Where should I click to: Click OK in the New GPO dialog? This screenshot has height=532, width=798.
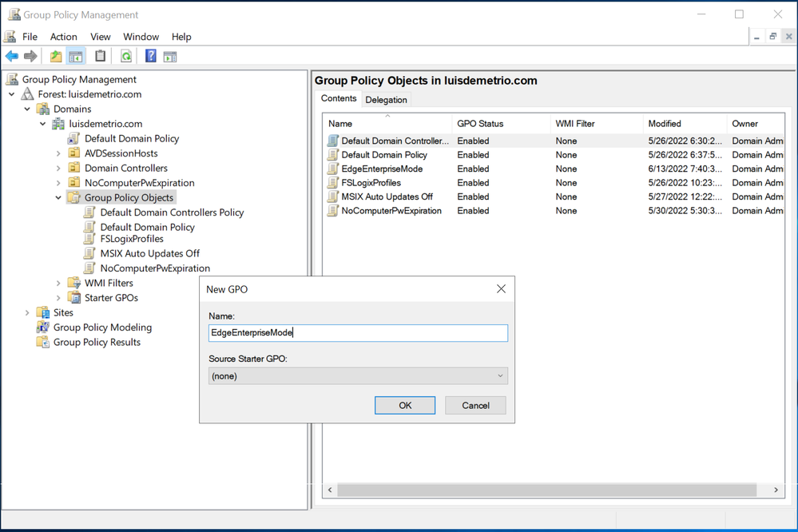pyautogui.click(x=405, y=405)
